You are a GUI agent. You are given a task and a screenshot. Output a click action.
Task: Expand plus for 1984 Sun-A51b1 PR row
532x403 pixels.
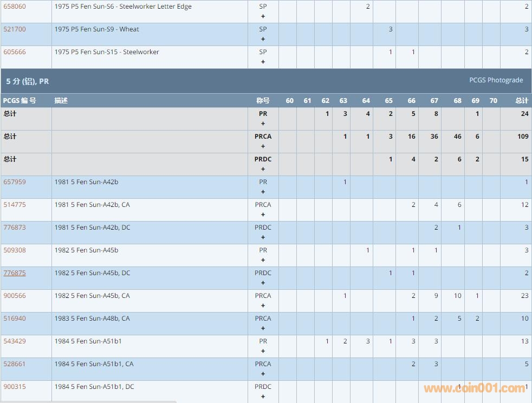(263, 351)
